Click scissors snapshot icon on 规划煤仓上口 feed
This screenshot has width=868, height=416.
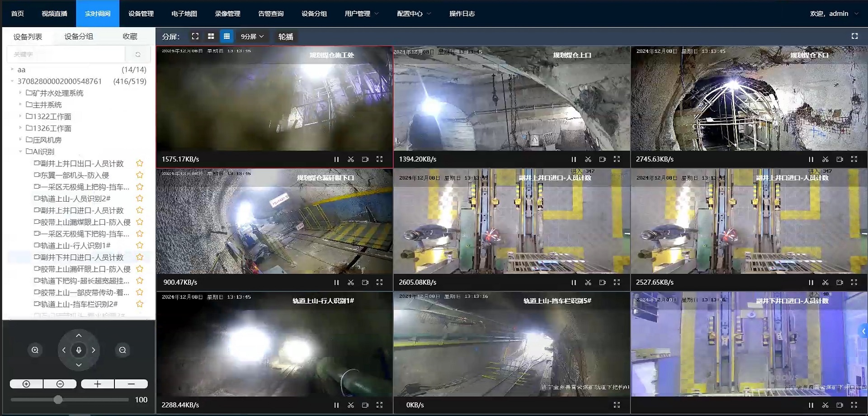click(x=588, y=159)
